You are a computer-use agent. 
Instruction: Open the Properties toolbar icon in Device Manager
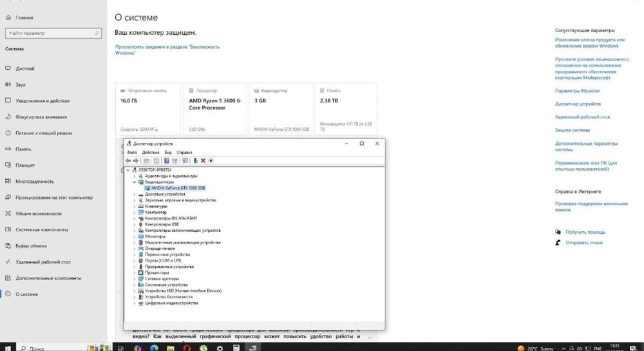point(156,161)
